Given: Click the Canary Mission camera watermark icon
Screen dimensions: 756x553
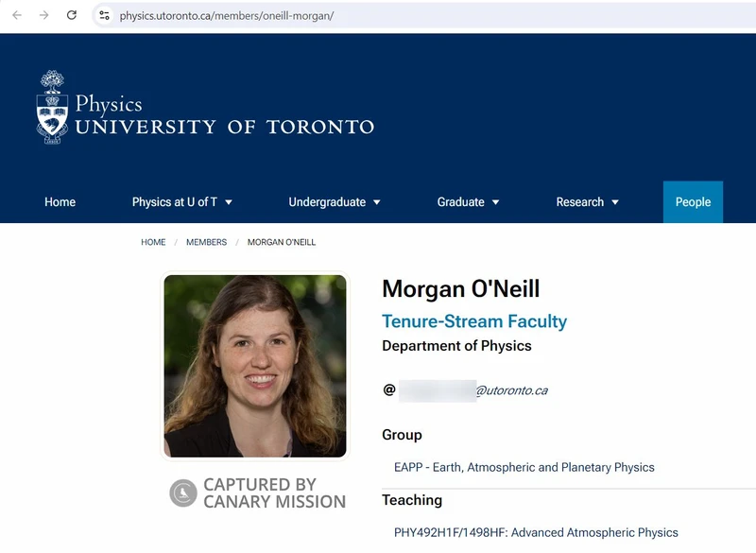Looking at the screenshot, I should [182, 493].
